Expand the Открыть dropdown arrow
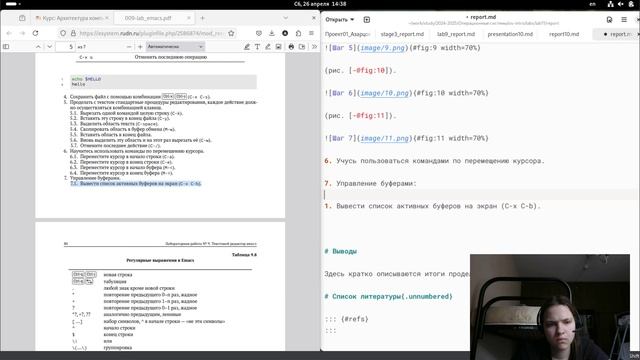This screenshot has height=360, width=640. click(352, 19)
